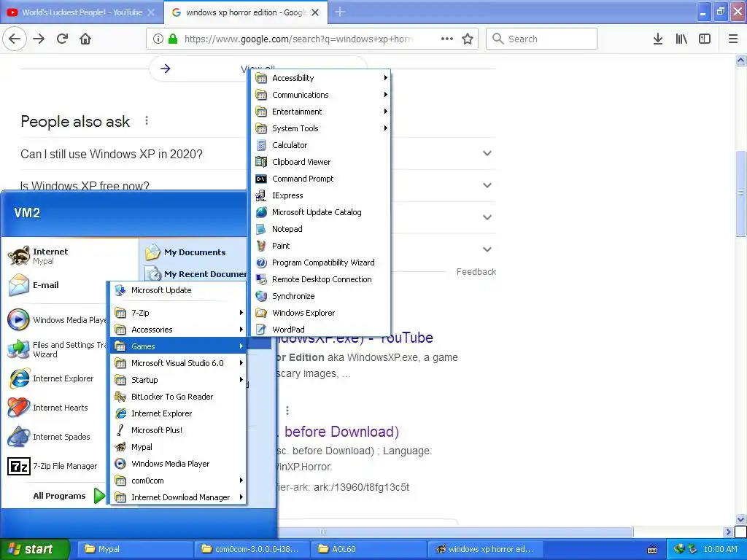Go to browser home page
Screen dimensions: 747x560
(x=85, y=39)
